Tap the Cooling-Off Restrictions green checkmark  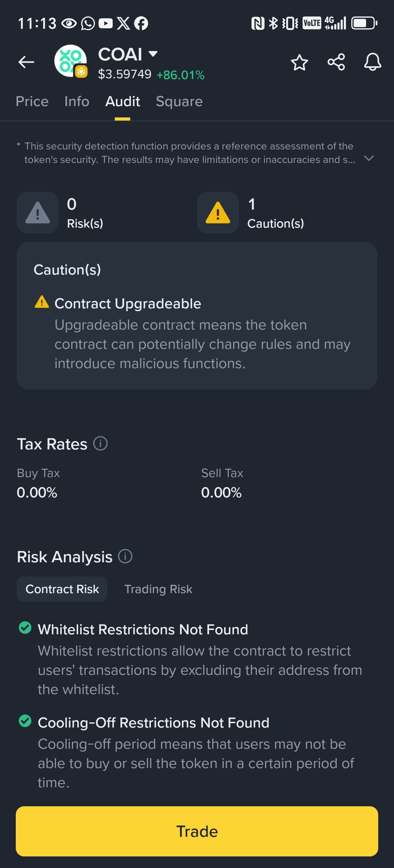[x=25, y=721]
